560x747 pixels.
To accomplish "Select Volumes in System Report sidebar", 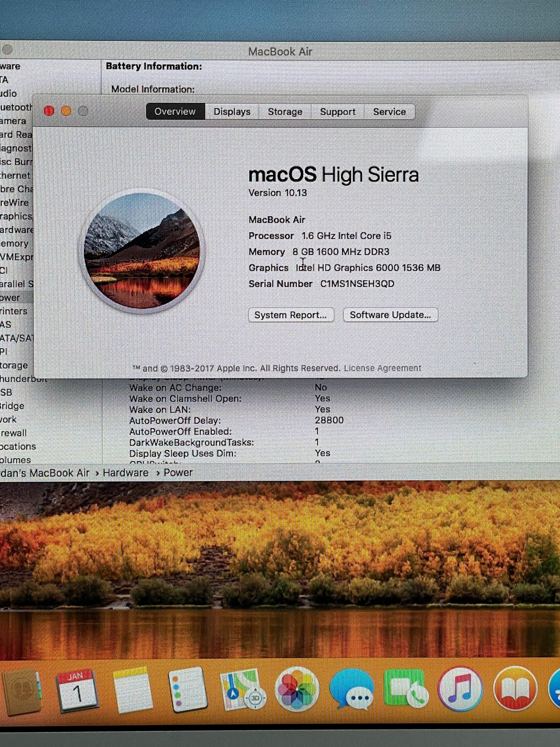I will (x=16, y=460).
